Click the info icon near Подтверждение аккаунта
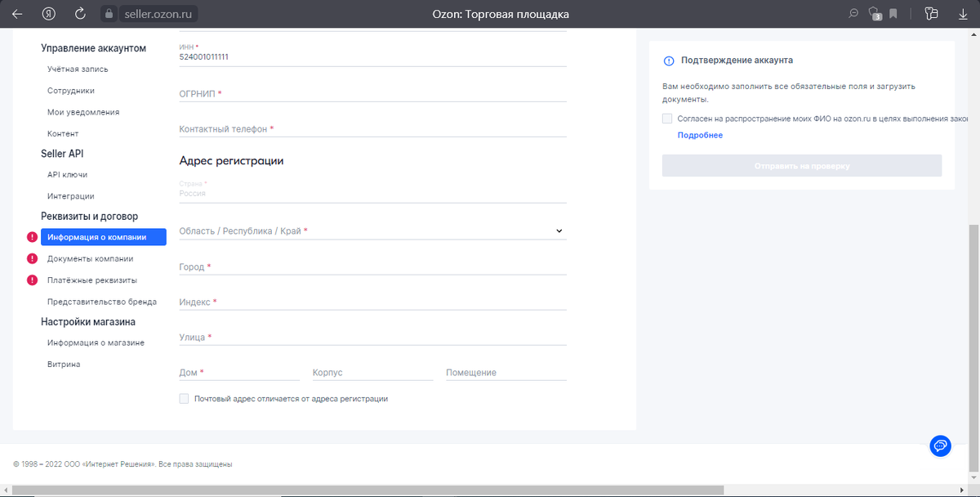Image resolution: width=980 pixels, height=497 pixels. (x=668, y=60)
